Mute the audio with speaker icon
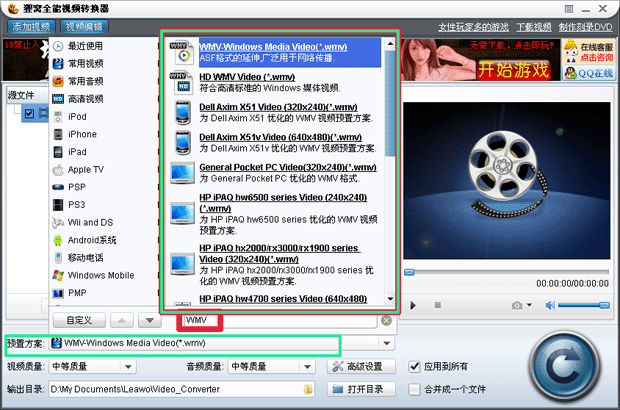The image size is (620, 410). (x=550, y=305)
